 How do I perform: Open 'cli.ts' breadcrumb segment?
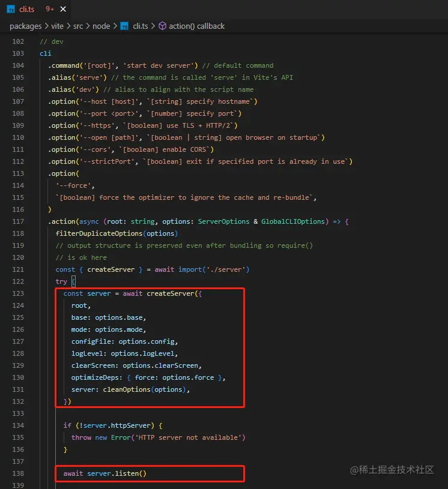click(140, 26)
